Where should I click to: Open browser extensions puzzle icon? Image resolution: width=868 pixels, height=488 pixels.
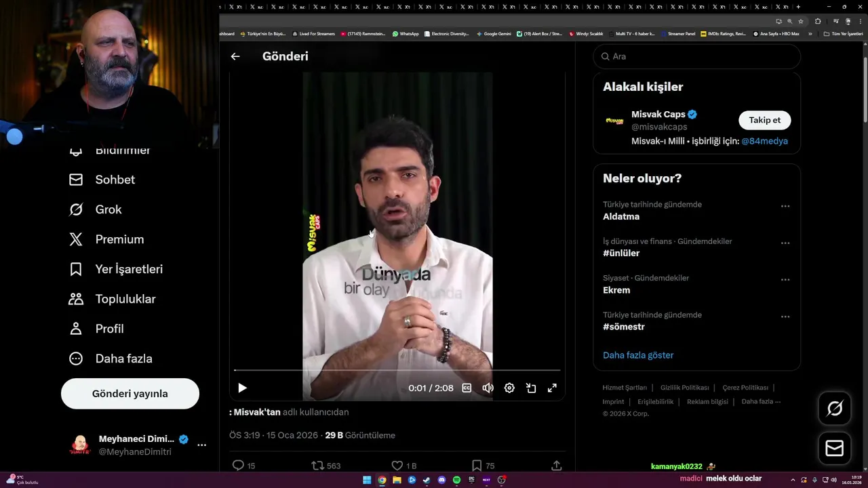tap(818, 21)
